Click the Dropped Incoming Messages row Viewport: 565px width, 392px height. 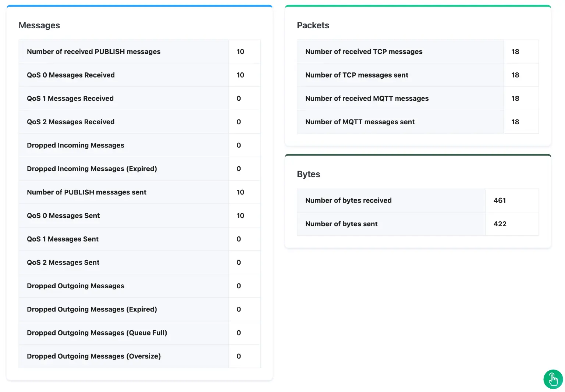click(x=123, y=145)
